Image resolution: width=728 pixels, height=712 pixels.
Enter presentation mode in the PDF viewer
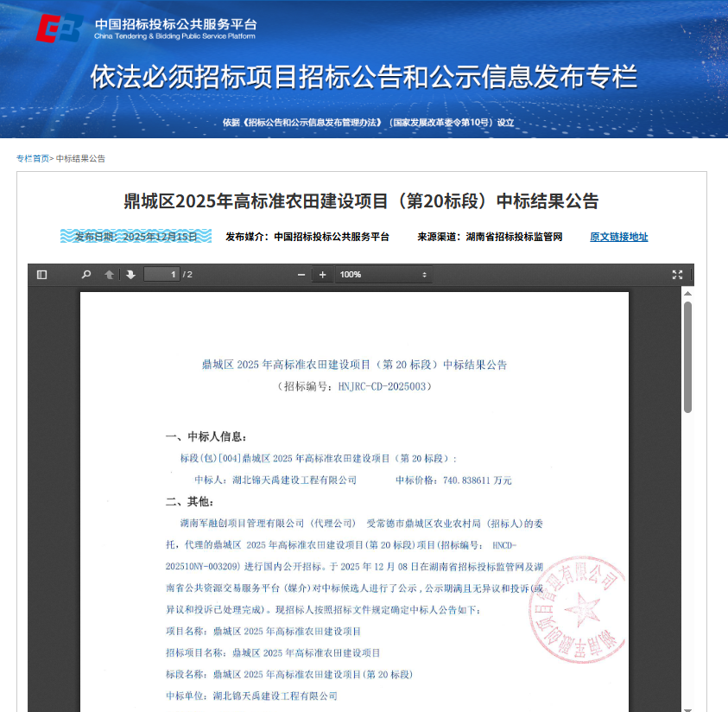[x=677, y=274]
